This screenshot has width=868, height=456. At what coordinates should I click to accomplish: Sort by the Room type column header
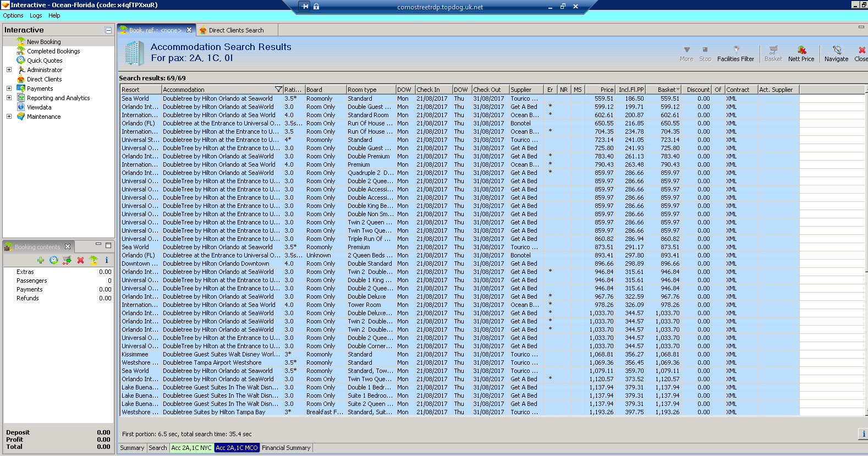click(371, 89)
